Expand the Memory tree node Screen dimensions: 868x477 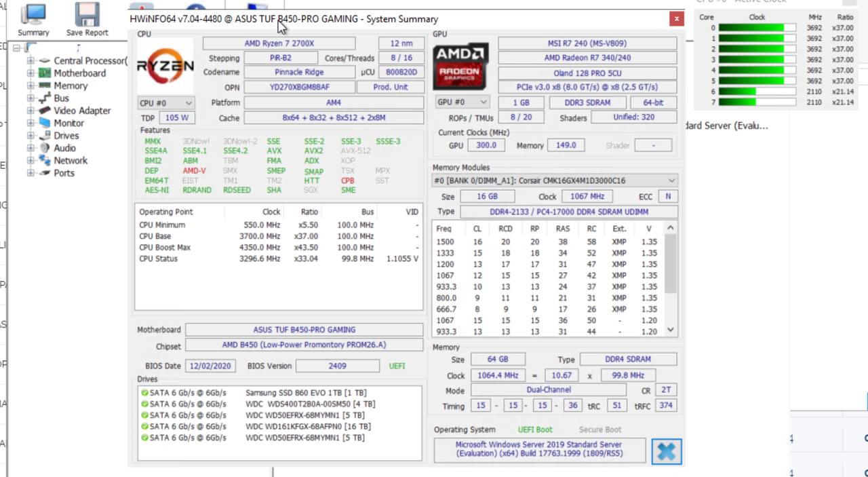pyautogui.click(x=31, y=85)
